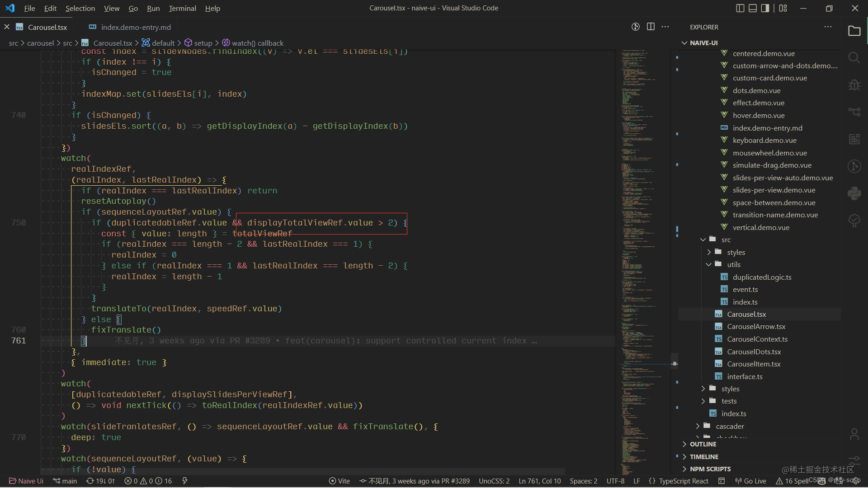The image size is (868, 488).
Task: Close the Carousel.tsx editor tab
Action: pos(7,27)
